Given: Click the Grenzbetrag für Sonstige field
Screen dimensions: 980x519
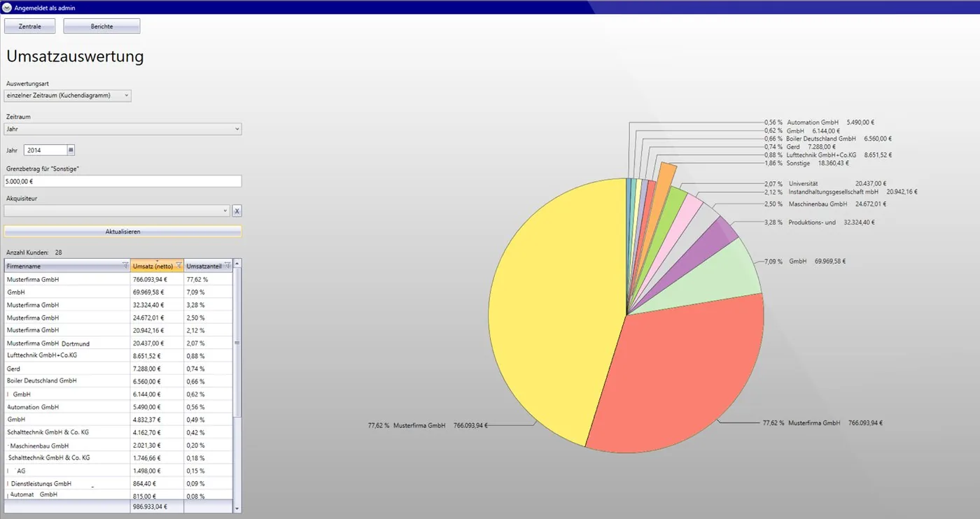Looking at the screenshot, I should point(122,181).
